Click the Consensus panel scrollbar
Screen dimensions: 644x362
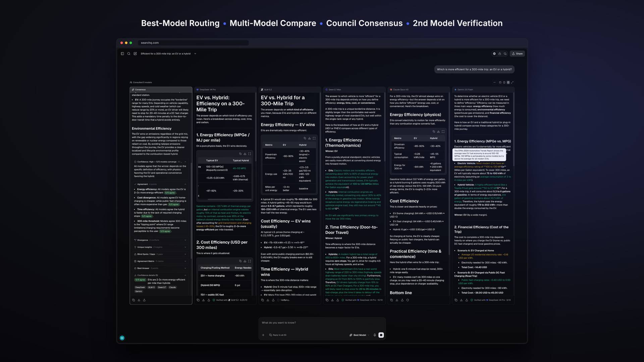(191, 208)
